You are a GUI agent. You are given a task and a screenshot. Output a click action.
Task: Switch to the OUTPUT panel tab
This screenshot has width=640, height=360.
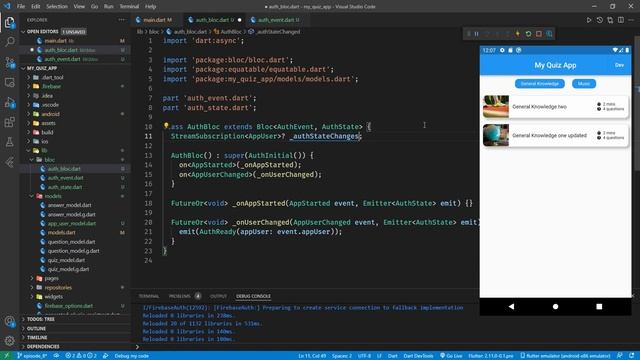click(218, 296)
